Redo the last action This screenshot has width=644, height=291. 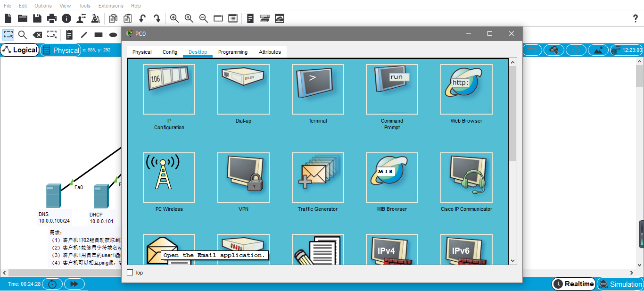point(157,18)
